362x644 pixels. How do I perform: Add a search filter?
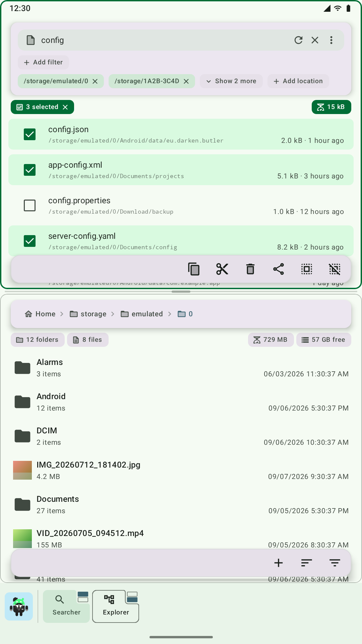(x=43, y=62)
